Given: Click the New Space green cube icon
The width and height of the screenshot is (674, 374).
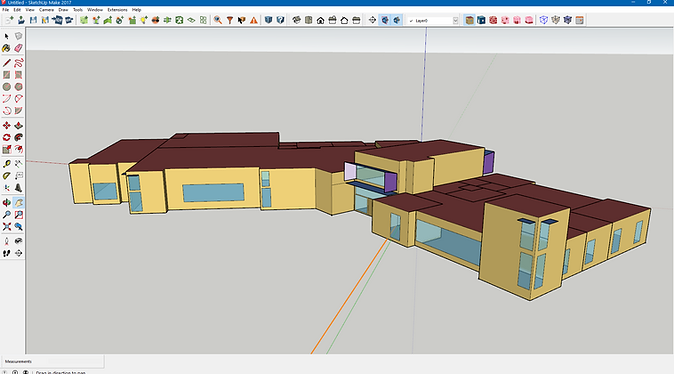Looking at the screenshot, I should pos(84,20).
